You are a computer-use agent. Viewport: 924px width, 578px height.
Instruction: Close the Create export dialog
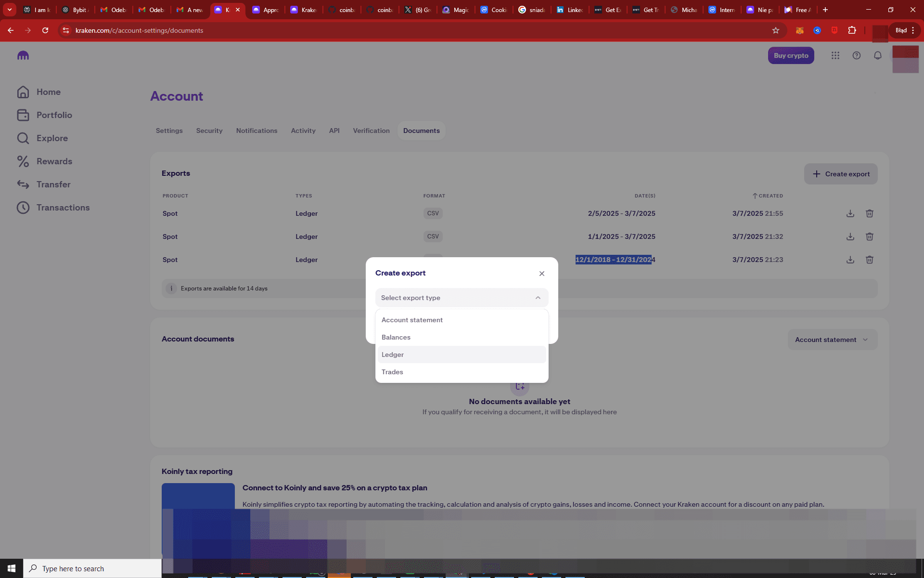pyautogui.click(x=542, y=274)
